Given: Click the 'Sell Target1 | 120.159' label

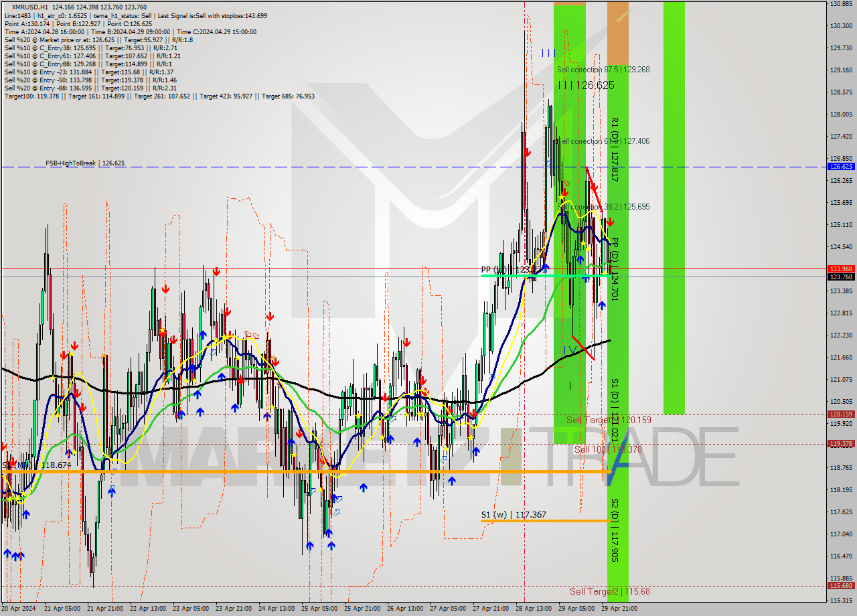Looking at the screenshot, I should pyautogui.click(x=609, y=420).
